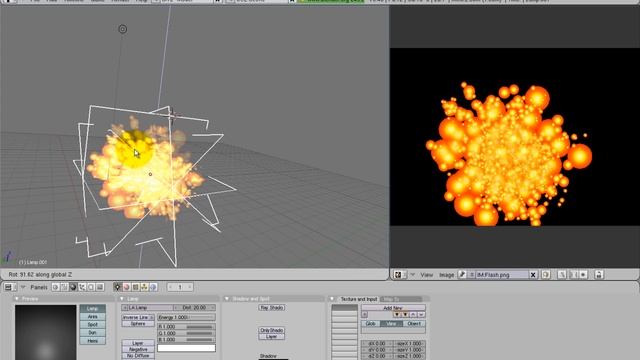This screenshot has height=360, width=640.
Task: Open the lamp datablock browse arrow beside LA:Lamp
Action: pyautogui.click(x=124, y=308)
